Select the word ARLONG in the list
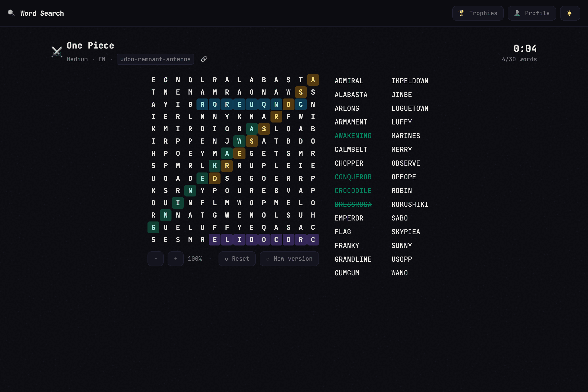Viewport: 588px width, 392px height. [347, 108]
